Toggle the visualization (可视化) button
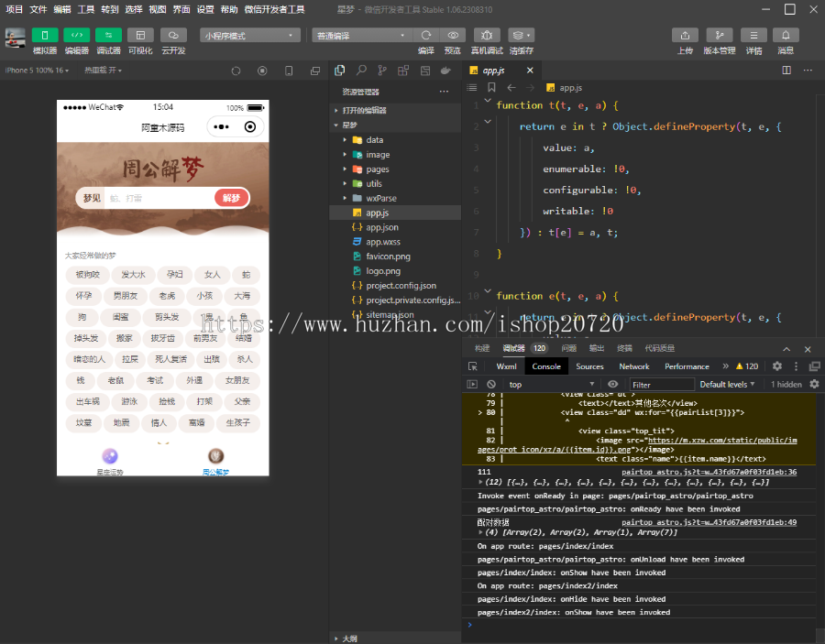This screenshot has width=825, height=644. point(140,35)
